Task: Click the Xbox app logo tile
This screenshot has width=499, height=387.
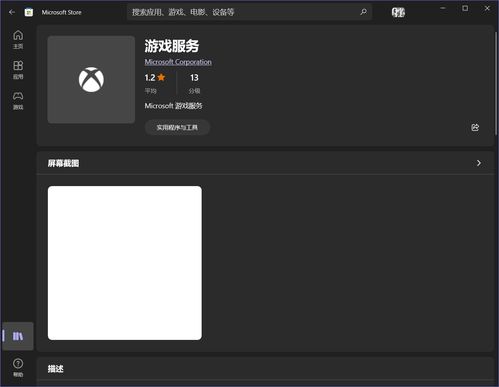Action: point(91,80)
